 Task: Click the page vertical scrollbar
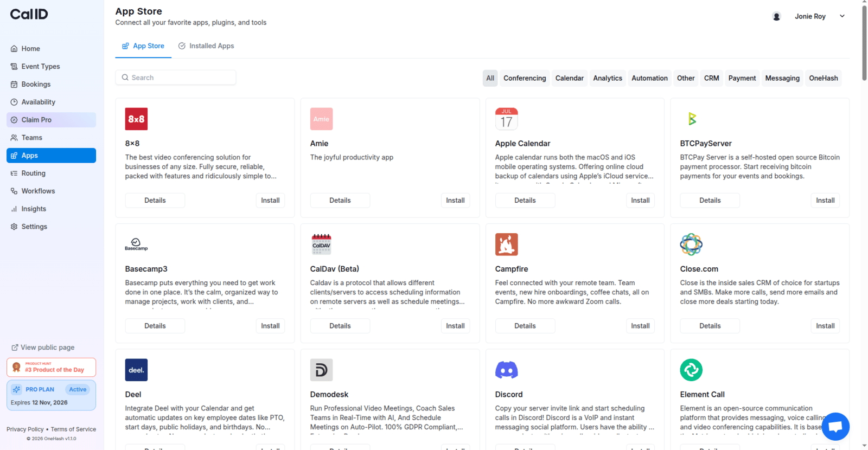(864, 42)
